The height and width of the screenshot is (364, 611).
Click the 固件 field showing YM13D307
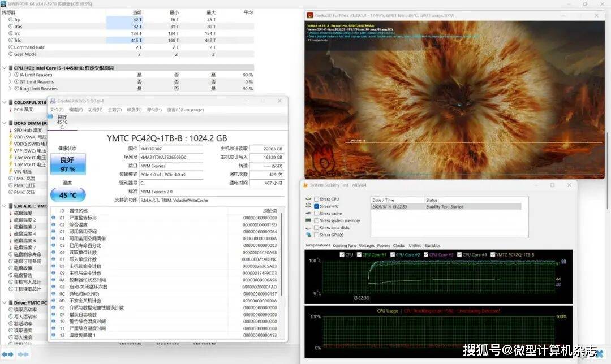[x=171, y=149]
